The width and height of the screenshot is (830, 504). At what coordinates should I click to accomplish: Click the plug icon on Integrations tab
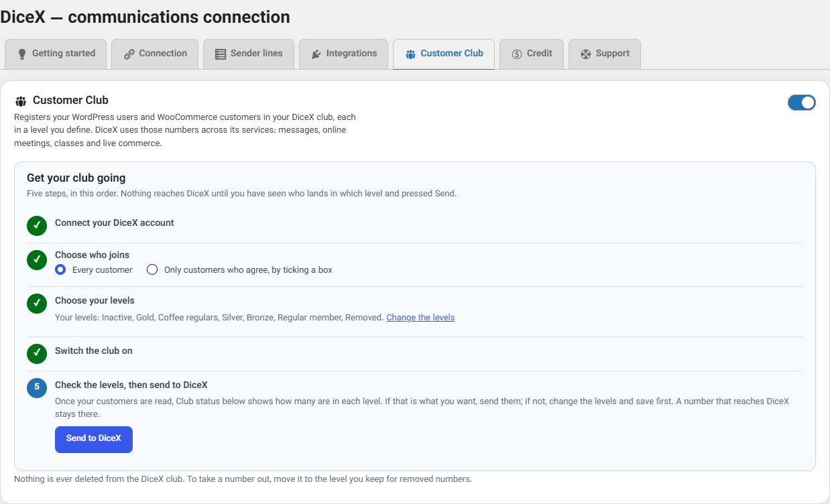(316, 54)
